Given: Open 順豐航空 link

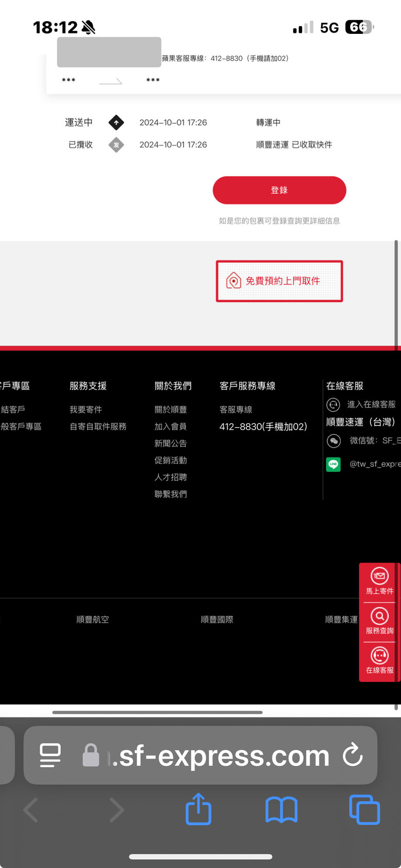Looking at the screenshot, I should tap(93, 620).
